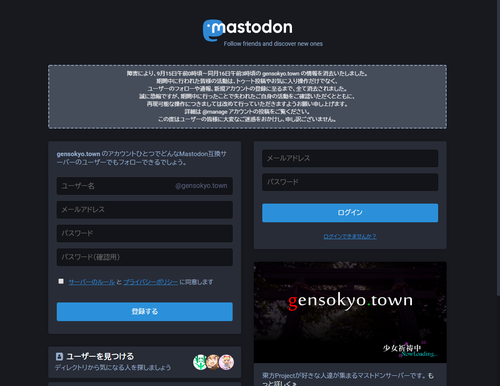500x386 pixels.
Task: Focus the login パスワード field
Action: tap(350, 182)
